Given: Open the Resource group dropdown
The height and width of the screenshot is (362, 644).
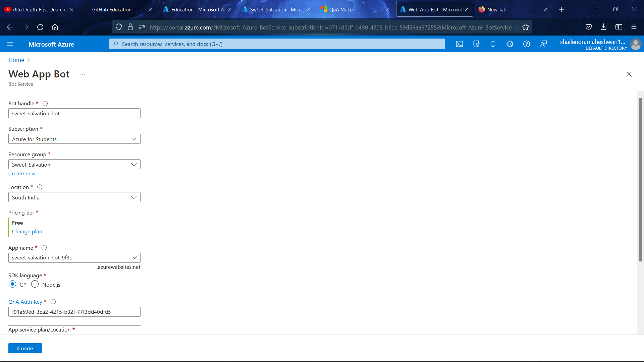Looking at the screenshot, I should pyautogui.click(x=74, y=165).
